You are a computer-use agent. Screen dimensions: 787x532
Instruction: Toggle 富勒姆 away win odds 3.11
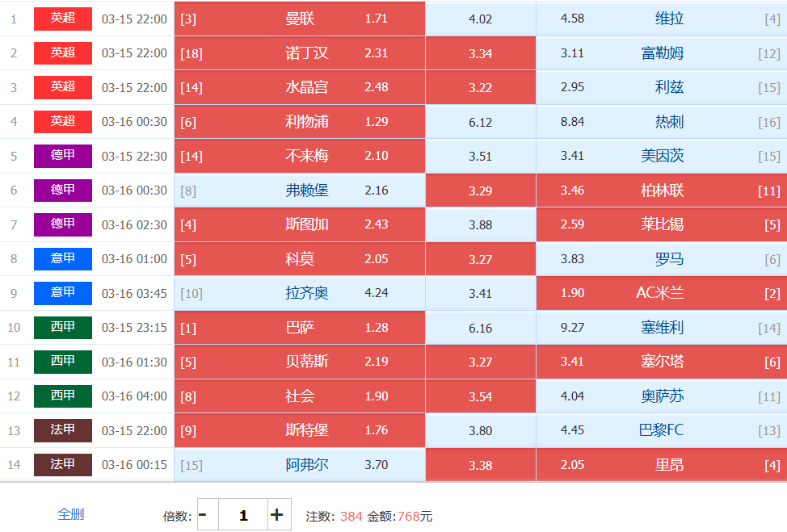point(661,53)
